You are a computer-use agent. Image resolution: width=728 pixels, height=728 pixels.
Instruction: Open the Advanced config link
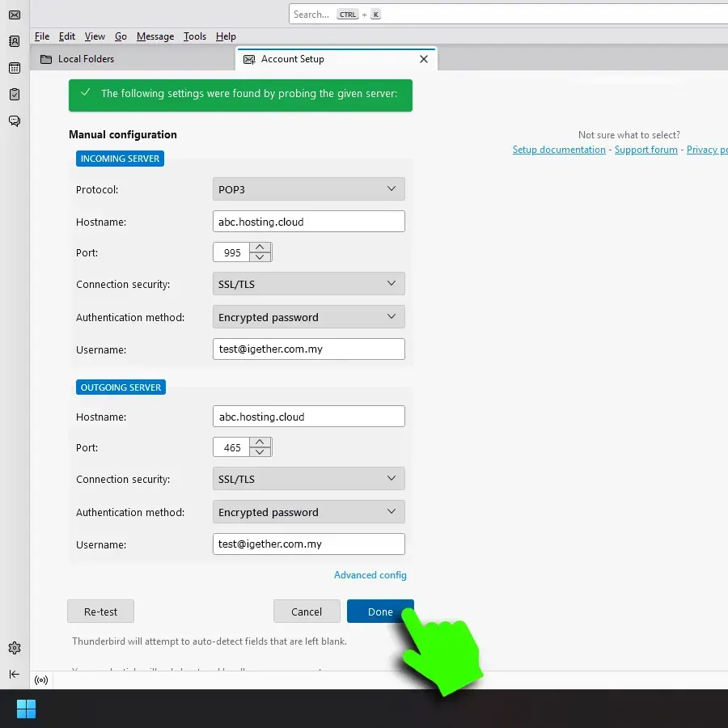click(x=370, y=575)
